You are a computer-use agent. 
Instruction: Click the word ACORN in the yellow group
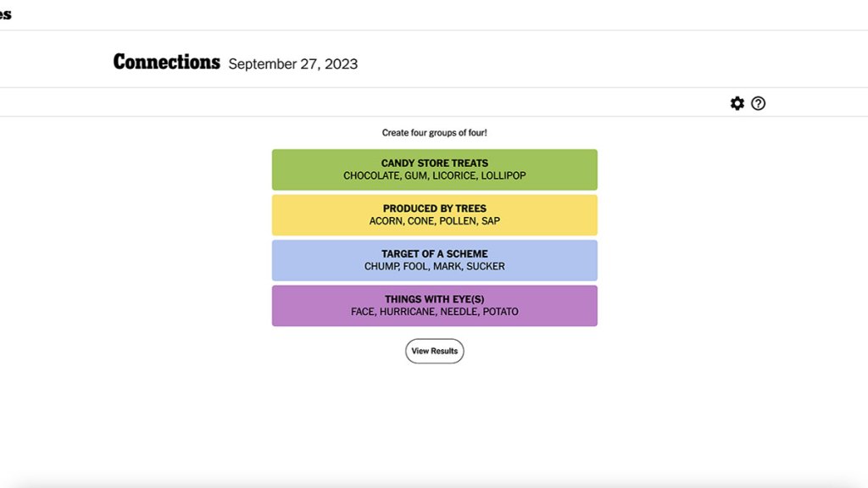pyautogui.click(x=385, y=221)
